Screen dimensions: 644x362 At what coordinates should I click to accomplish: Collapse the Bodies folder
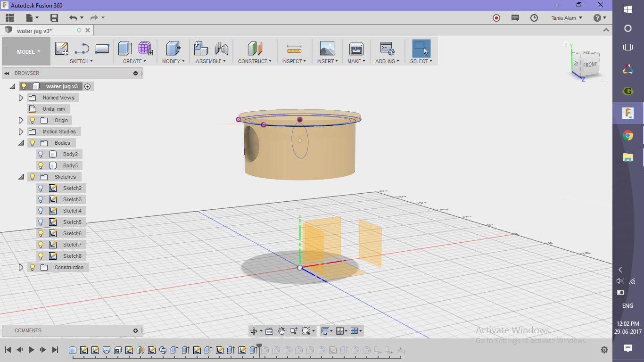coord(21,143)
